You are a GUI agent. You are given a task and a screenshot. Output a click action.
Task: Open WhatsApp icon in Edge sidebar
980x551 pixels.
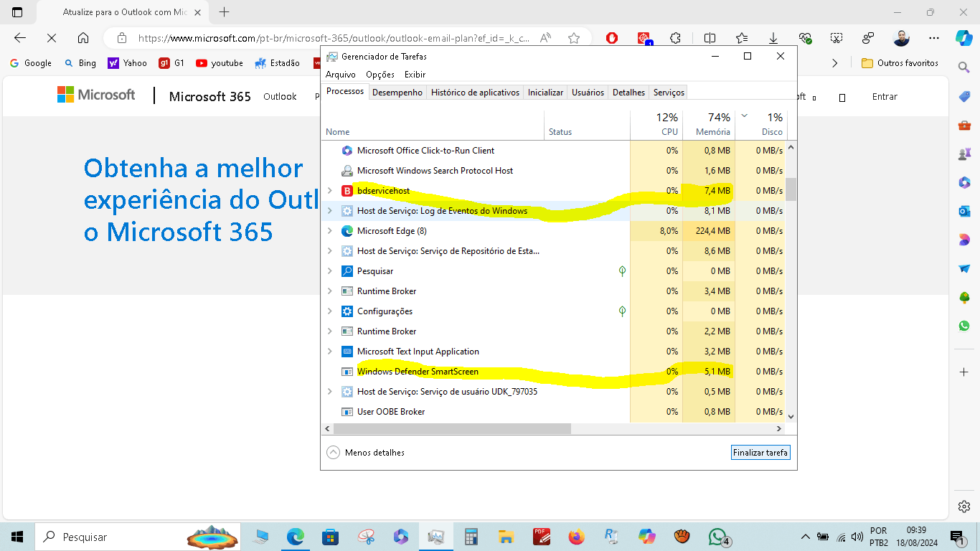pyautogui.click(x=964, y=326)
